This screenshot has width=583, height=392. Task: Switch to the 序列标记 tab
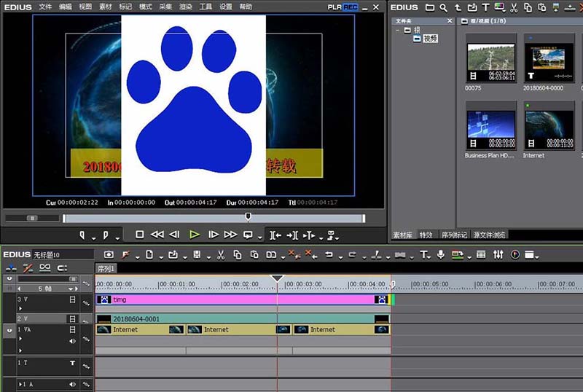(454, 235)
